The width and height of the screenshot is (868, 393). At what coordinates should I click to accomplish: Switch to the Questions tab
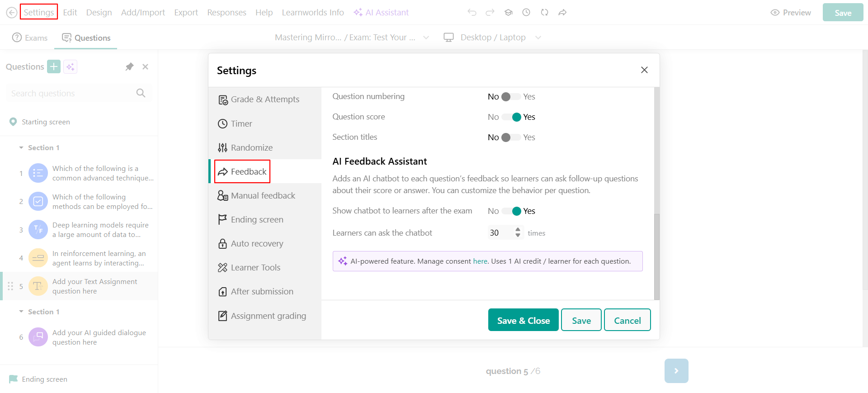(86, 38)
